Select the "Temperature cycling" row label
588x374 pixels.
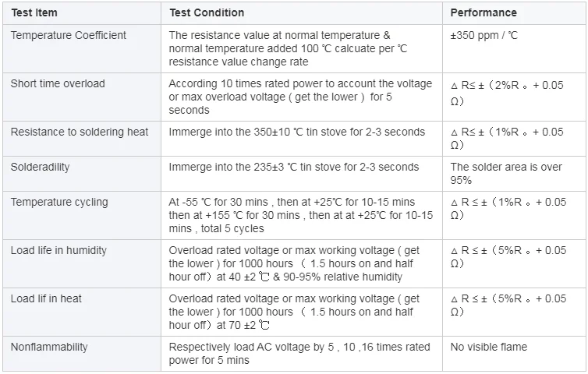(59, 202)
